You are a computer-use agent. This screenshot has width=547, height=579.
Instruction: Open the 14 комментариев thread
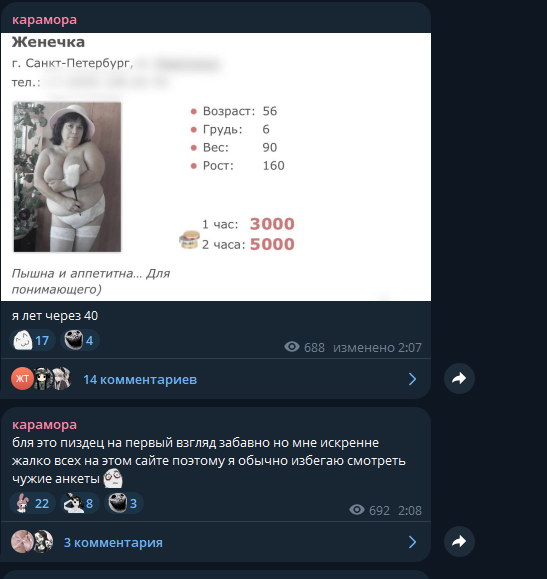coord(140,380)
